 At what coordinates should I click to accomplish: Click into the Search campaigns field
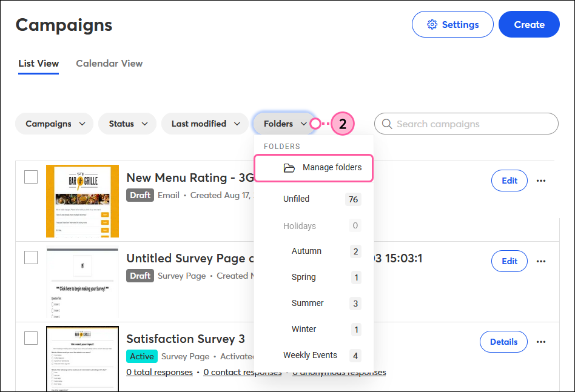[466, 124]
